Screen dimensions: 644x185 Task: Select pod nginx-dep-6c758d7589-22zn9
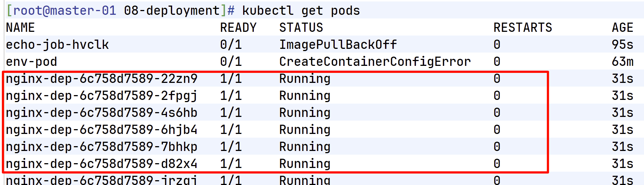pos(102,78)
